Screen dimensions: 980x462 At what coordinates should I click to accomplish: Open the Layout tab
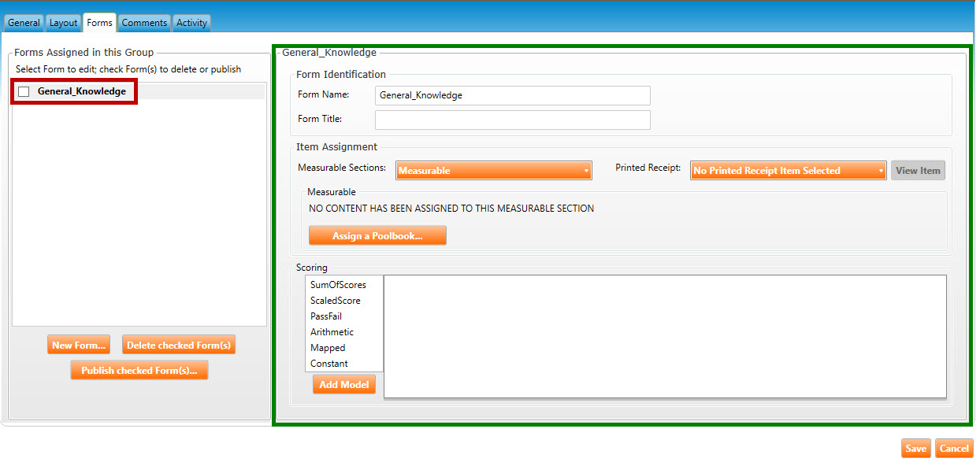pos(63,23)
